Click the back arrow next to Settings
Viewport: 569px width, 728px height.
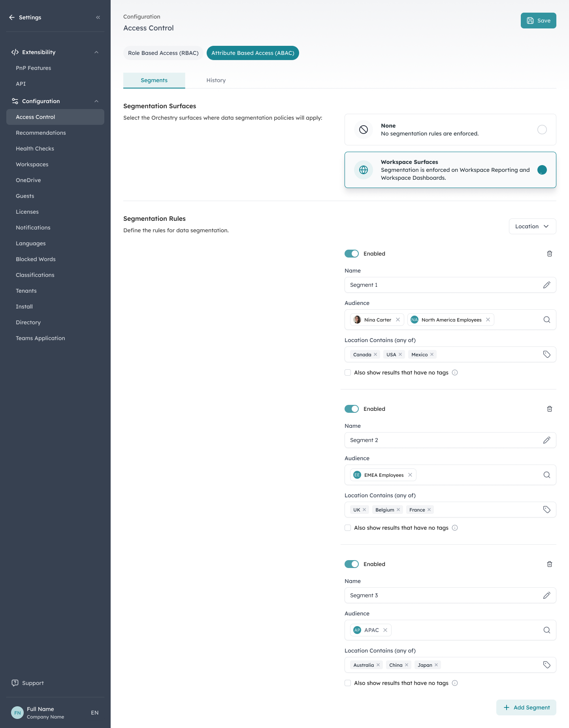tap(12, 17)
